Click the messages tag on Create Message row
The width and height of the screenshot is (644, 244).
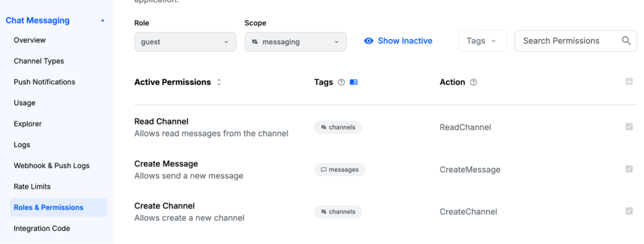[340, 170]
